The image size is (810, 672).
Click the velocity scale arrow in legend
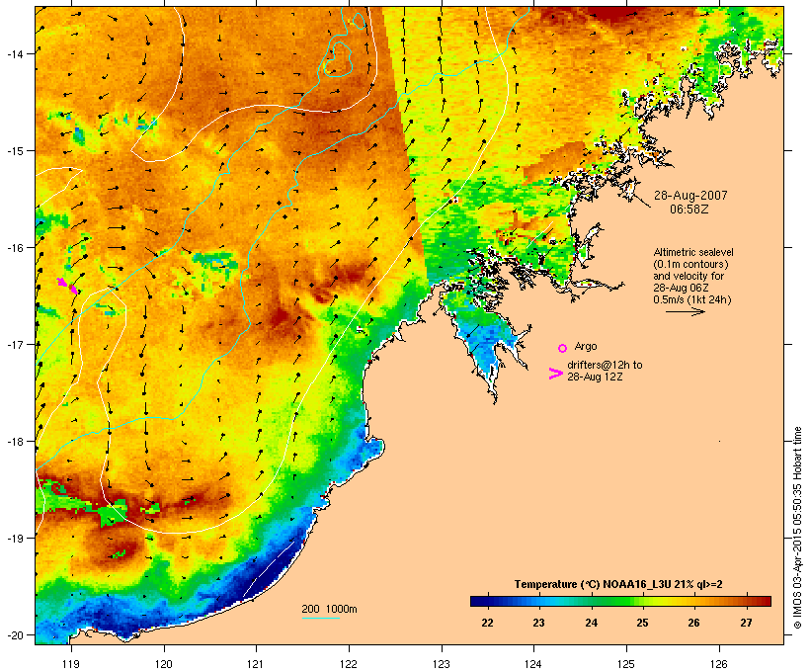tap(685, 311)
